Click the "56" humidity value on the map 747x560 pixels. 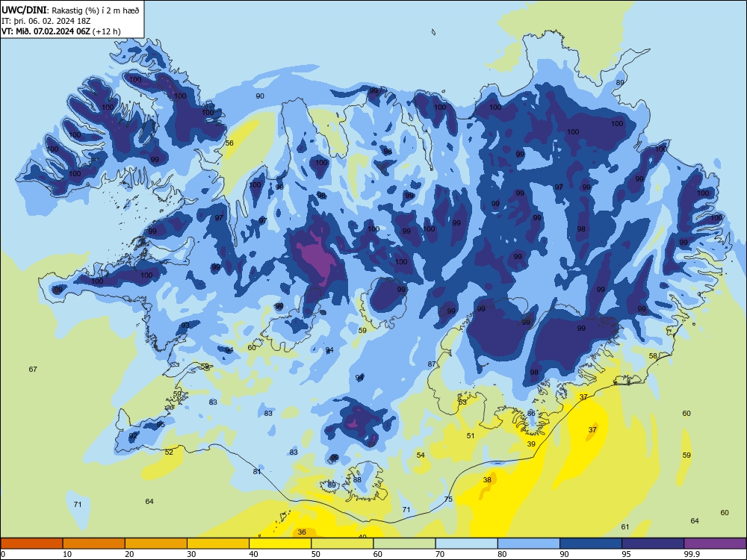229,143
